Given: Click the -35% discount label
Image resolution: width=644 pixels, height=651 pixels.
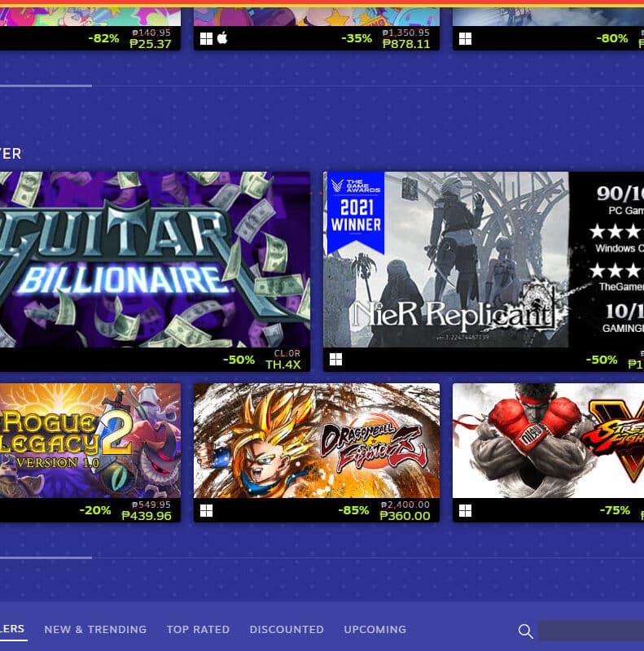Looking at the screenshot, I should click(x=357, y=38).
